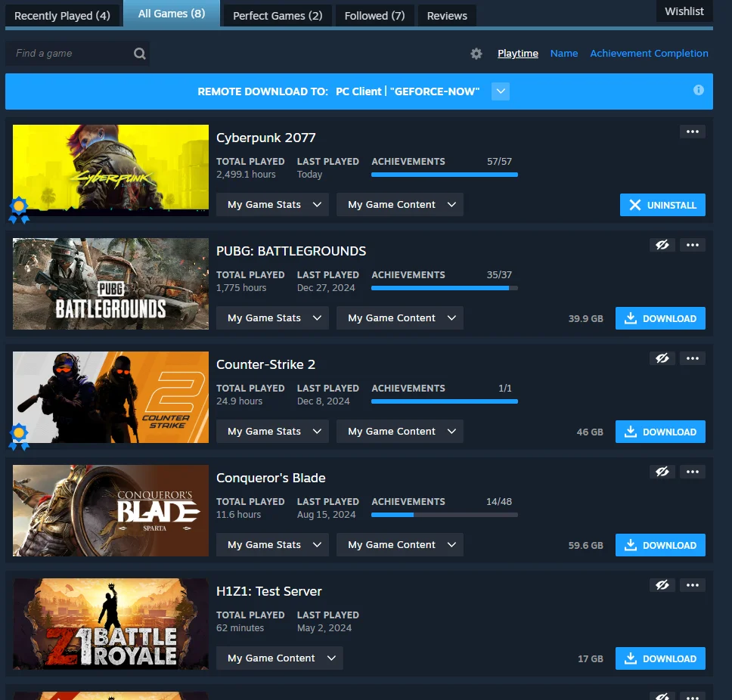This screenshot has width=732, height=700.
Task: Toggle Conqueror's Blade hidden visibility
Action: tap(662, 472)
